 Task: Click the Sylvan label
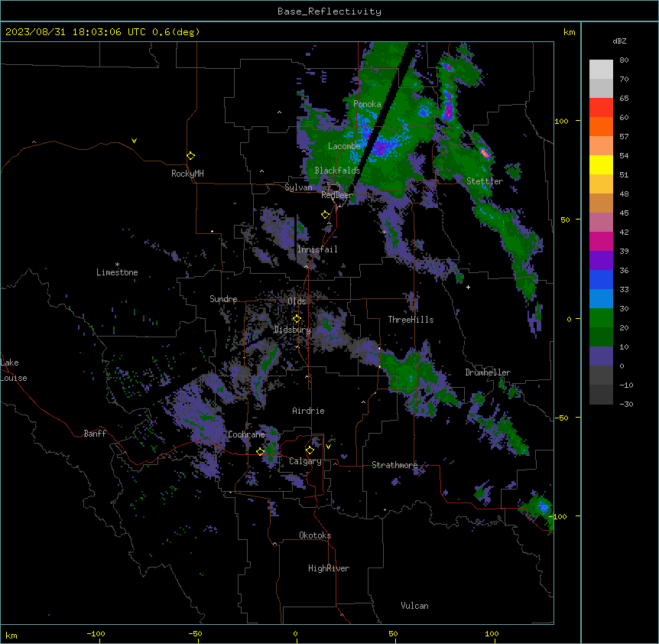click(298, 187)
